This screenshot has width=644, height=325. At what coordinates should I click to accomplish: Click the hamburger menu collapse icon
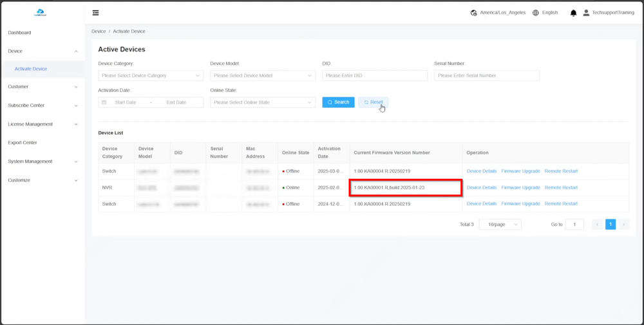coord(95,13)
